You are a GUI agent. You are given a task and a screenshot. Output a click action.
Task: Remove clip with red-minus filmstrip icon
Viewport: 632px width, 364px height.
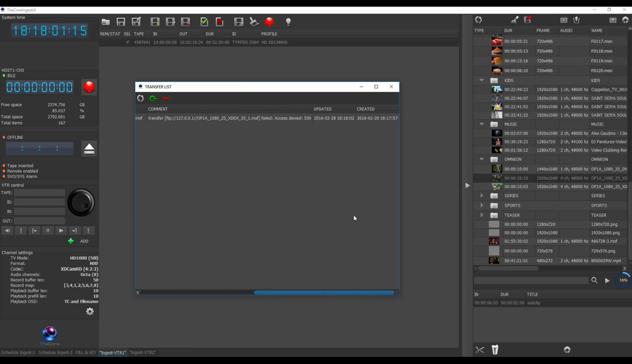click(x=186, y=22)
